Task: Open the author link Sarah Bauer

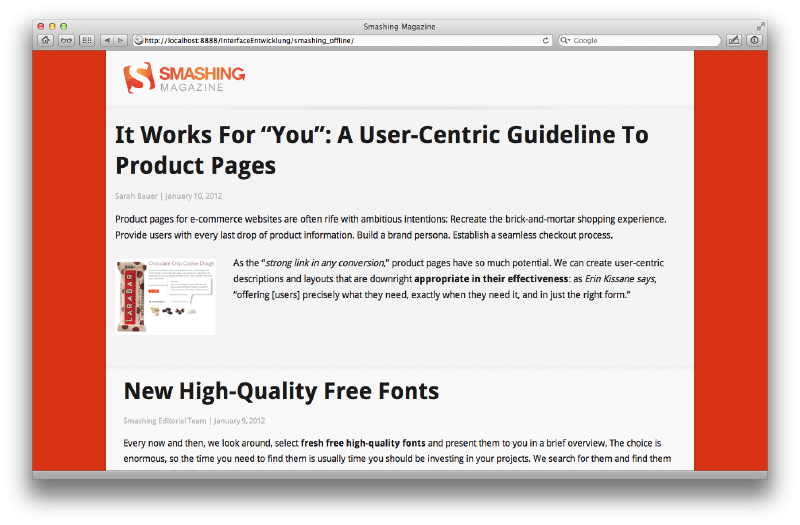Action: click(x=136, y=196)
